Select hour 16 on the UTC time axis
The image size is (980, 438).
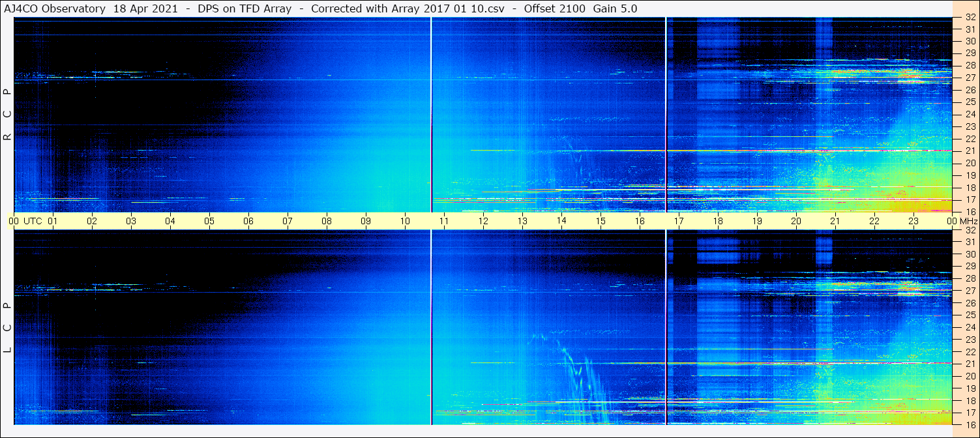point(640,221)
